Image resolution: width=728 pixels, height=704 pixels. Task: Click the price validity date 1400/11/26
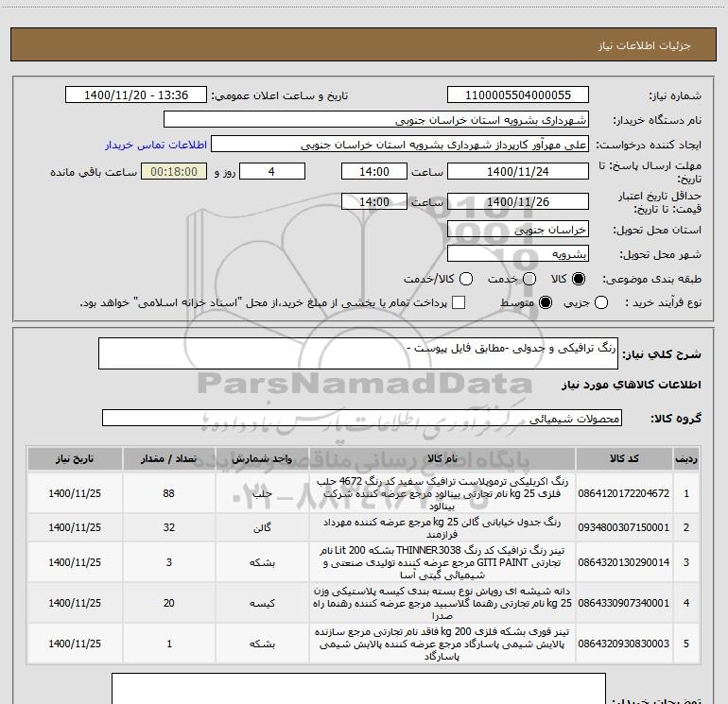point(518,201)
